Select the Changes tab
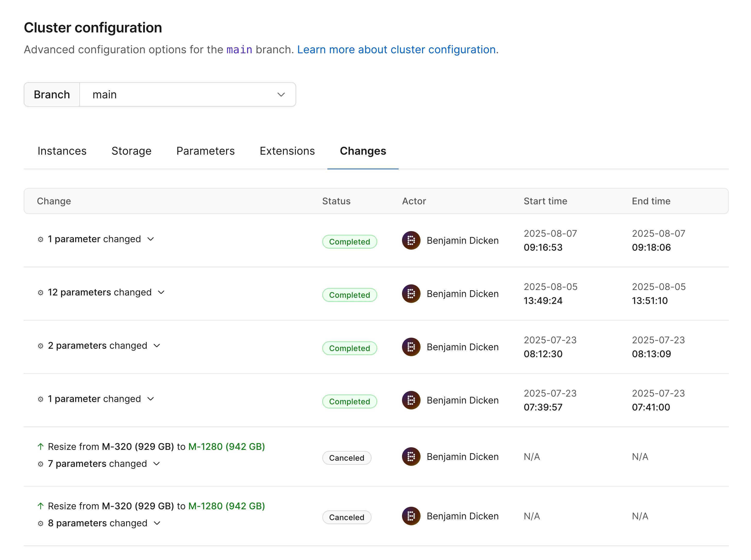This screenshot has height=560, width=751. [x=363, y=151]
